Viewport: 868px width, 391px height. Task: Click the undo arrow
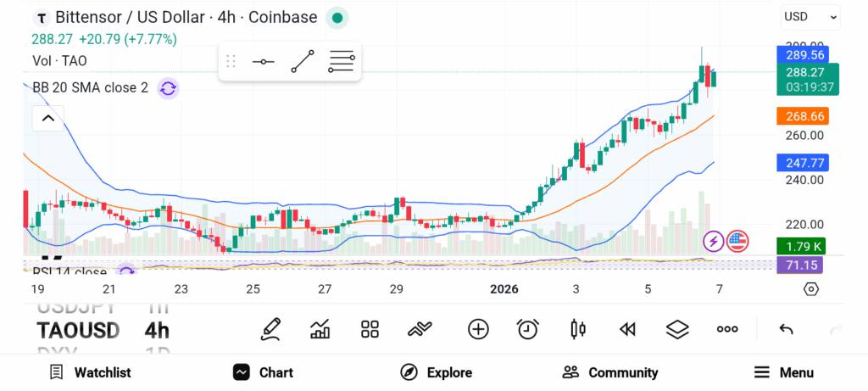(786, 329)
